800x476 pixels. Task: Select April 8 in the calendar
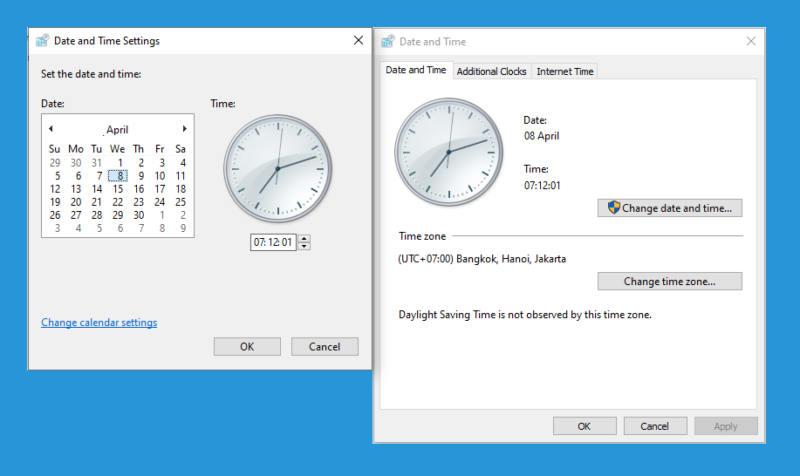tap(118, 176)
